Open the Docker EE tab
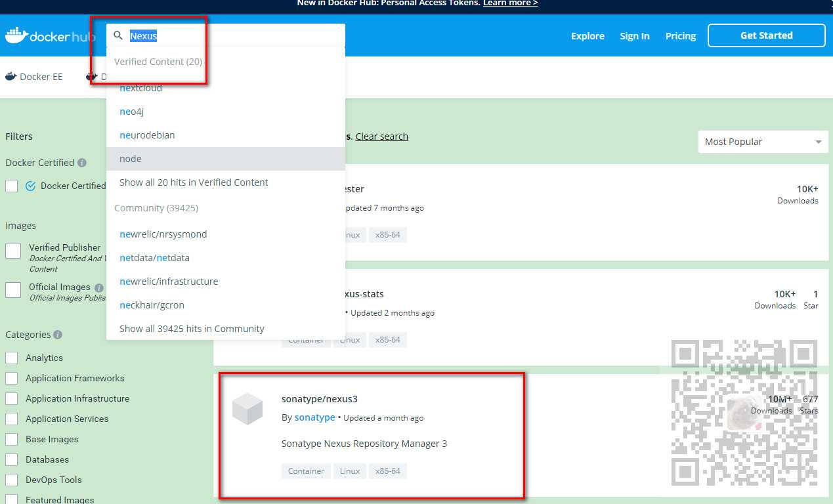 34,77
